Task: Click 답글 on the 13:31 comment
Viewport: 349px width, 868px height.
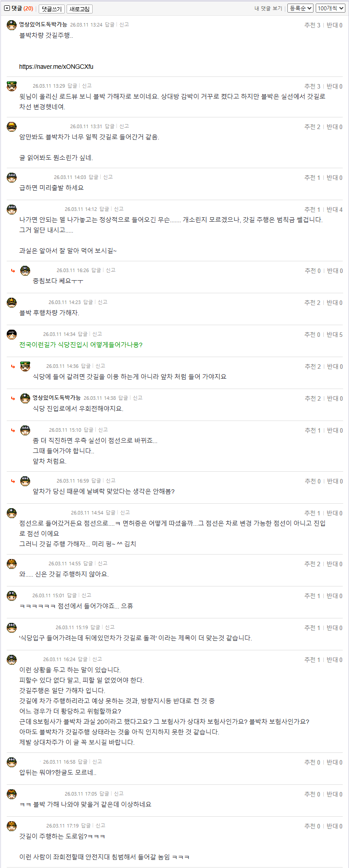Action: point(109,126)
